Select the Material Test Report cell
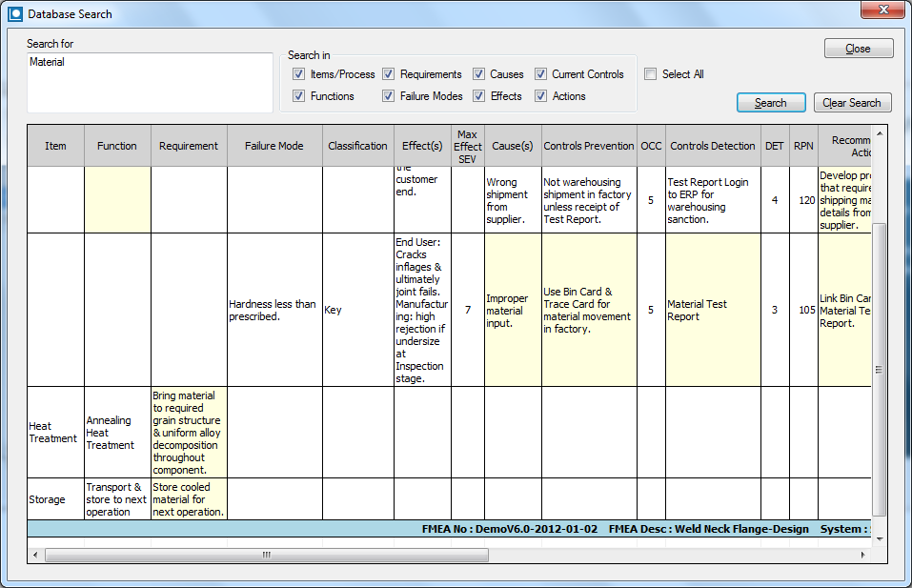912x588 pixels. coord(712,311)
